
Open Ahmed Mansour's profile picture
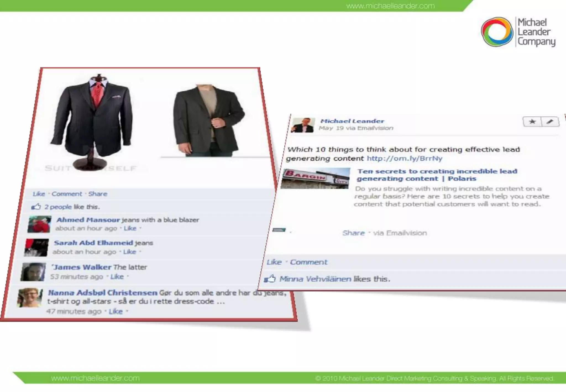[40, 224]
